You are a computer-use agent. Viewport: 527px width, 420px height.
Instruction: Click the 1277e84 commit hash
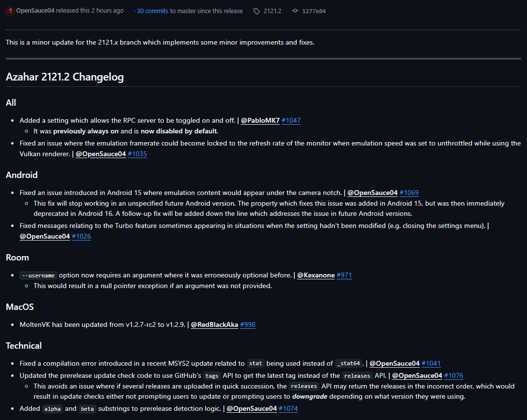314,11
